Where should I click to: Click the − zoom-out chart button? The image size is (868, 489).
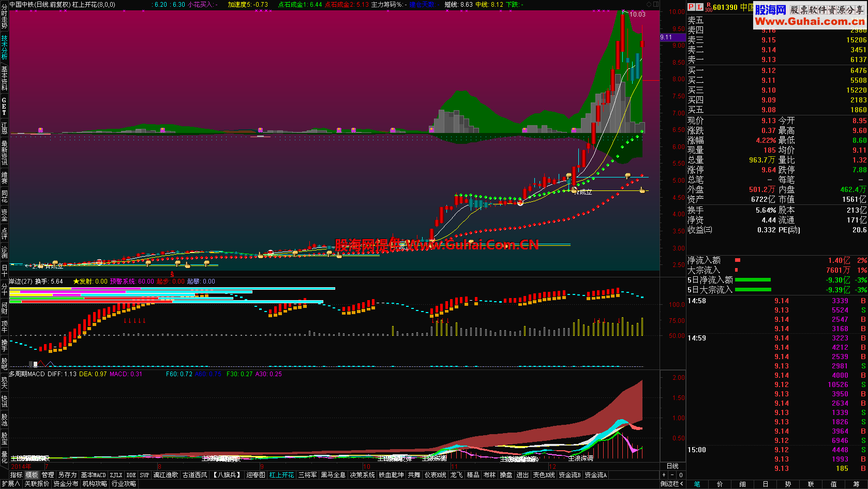(x=672, y=475)
